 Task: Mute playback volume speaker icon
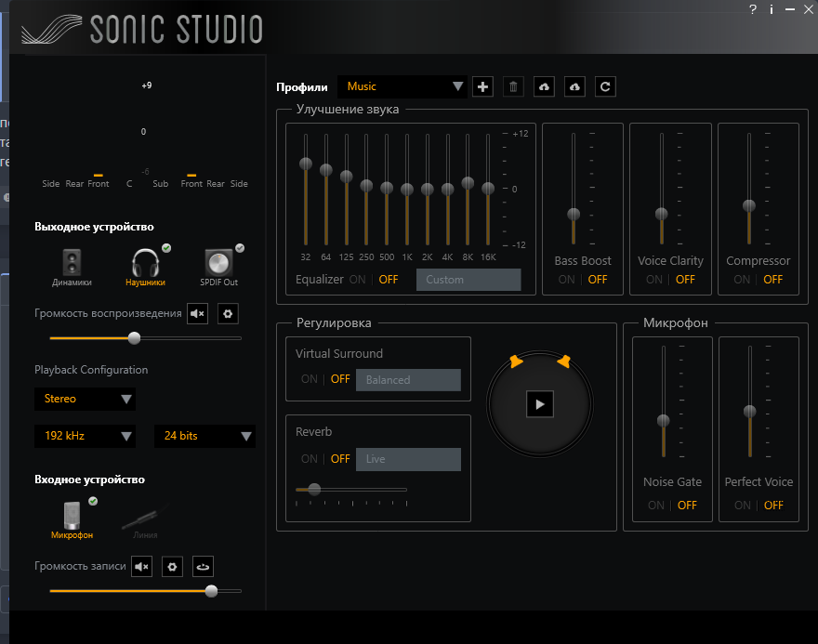click(197, 313)
